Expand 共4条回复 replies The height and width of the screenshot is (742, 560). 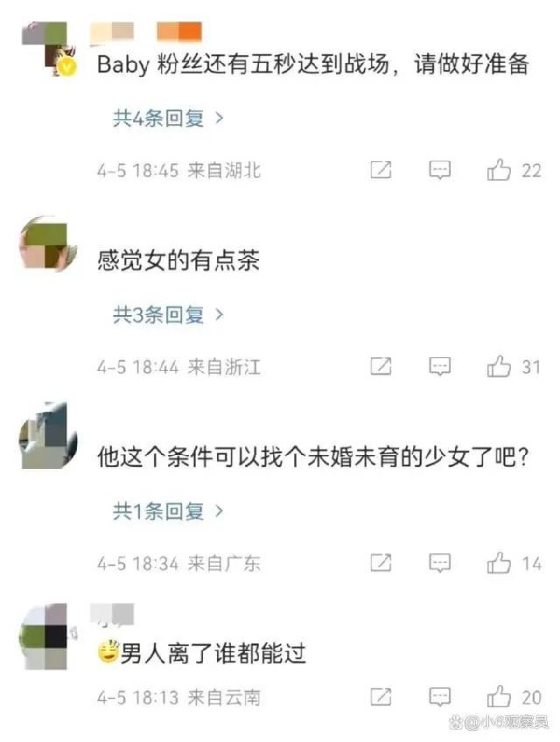[168, 118]
